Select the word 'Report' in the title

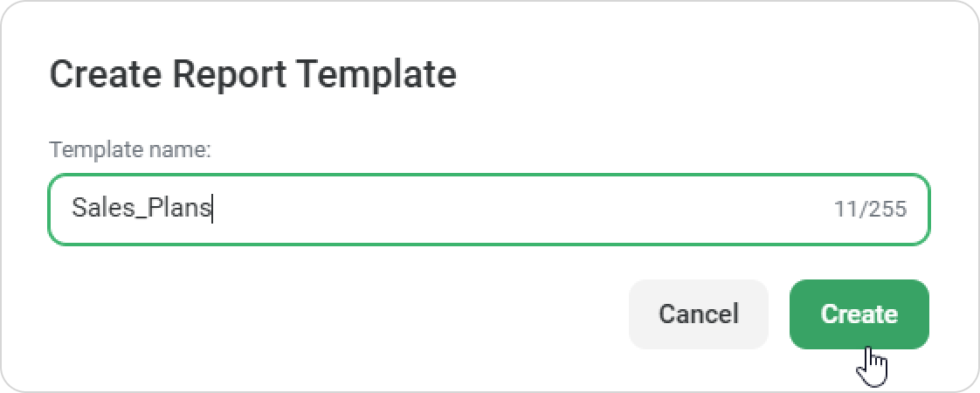(x=230, y=75)
